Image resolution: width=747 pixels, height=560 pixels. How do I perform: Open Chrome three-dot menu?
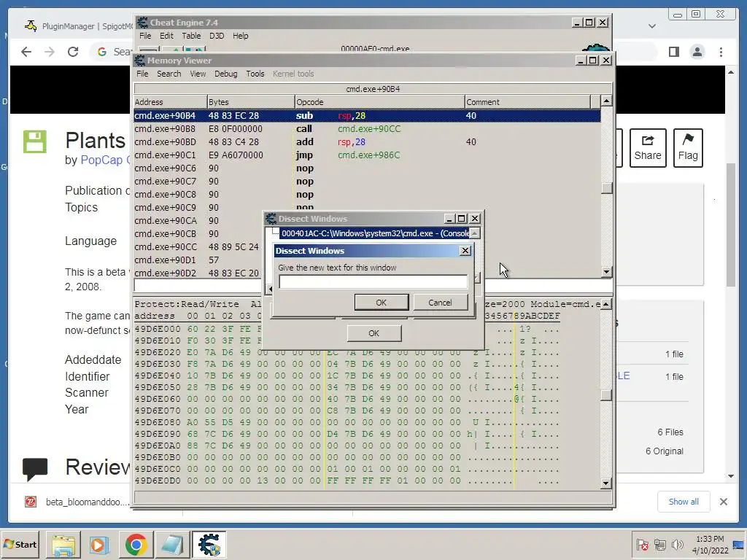tap(721, 52)
